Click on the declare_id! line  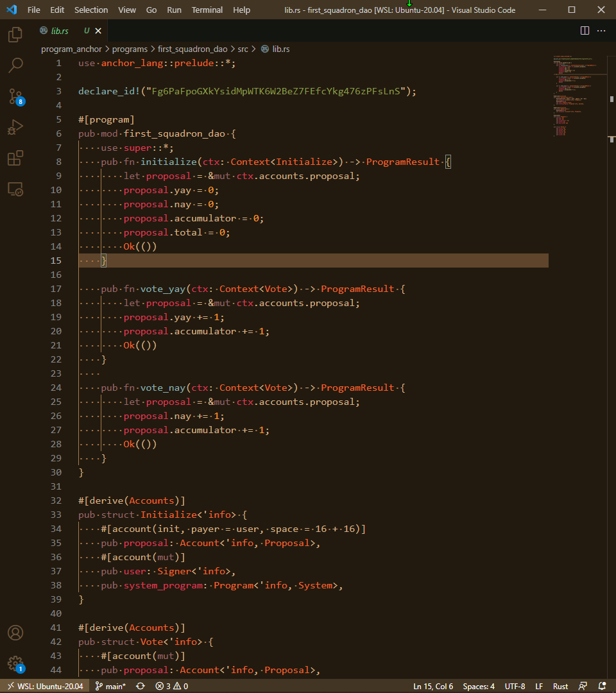pos(247,91)
